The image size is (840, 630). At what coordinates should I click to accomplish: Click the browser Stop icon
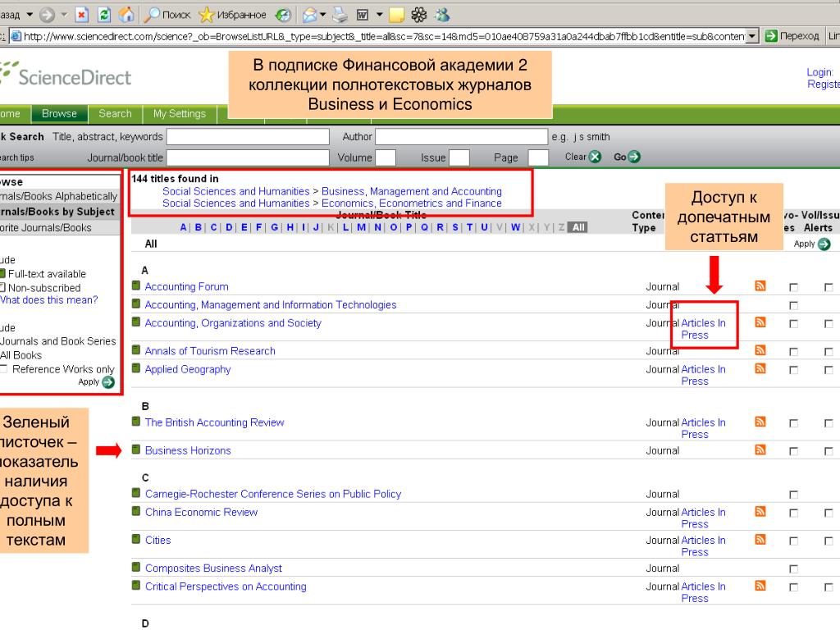coord(81,15)
